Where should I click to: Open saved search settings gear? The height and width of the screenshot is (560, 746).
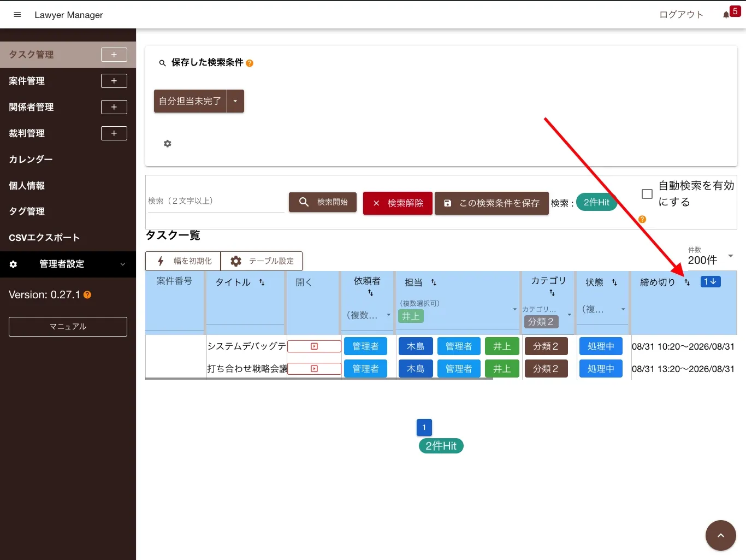168,144
